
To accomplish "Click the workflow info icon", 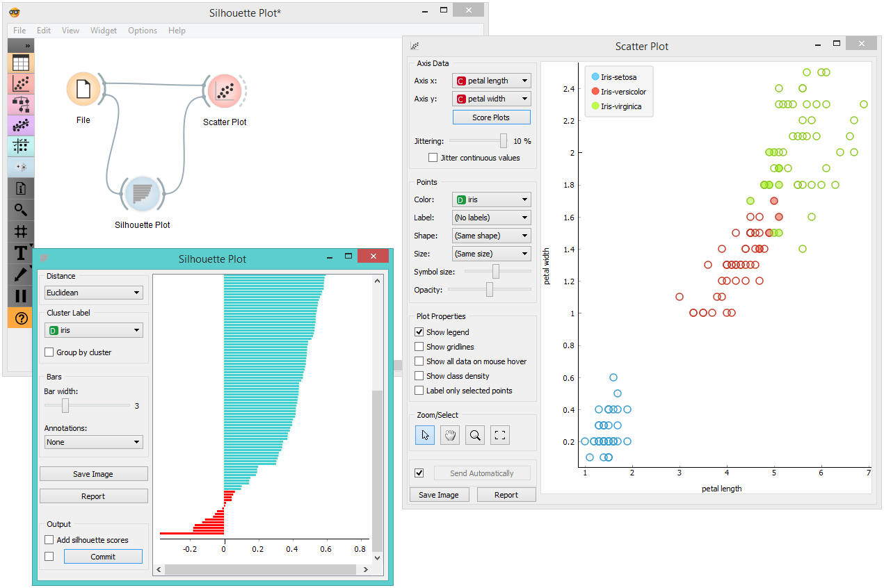I will tap(21, 188).
